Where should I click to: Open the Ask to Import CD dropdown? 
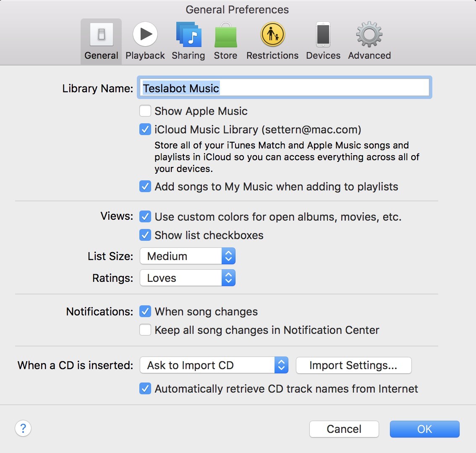214,365
